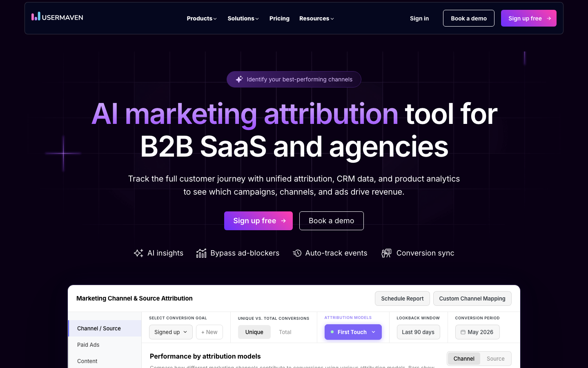
Task: Click the arrow in the navbar Sign up free button
Action: click(x=549, y=18)
